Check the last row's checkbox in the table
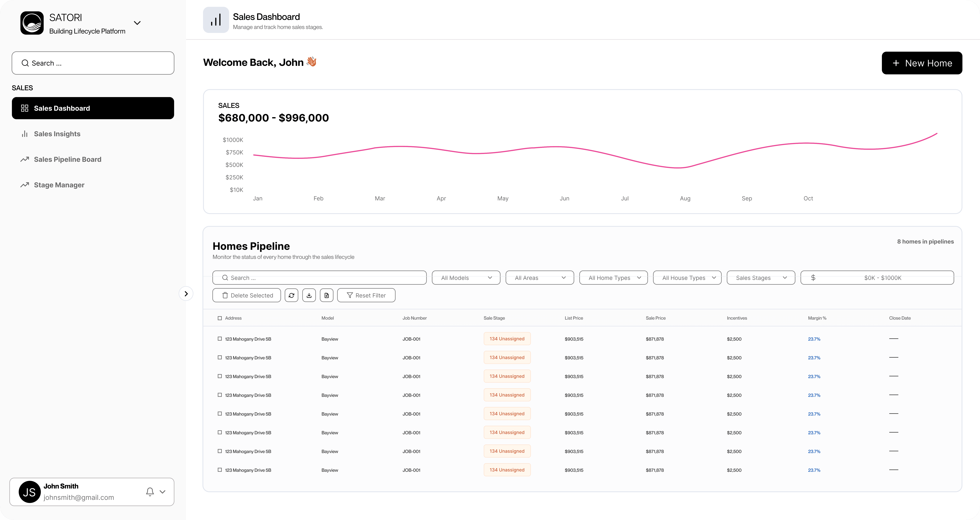 [x=219, y=470]
